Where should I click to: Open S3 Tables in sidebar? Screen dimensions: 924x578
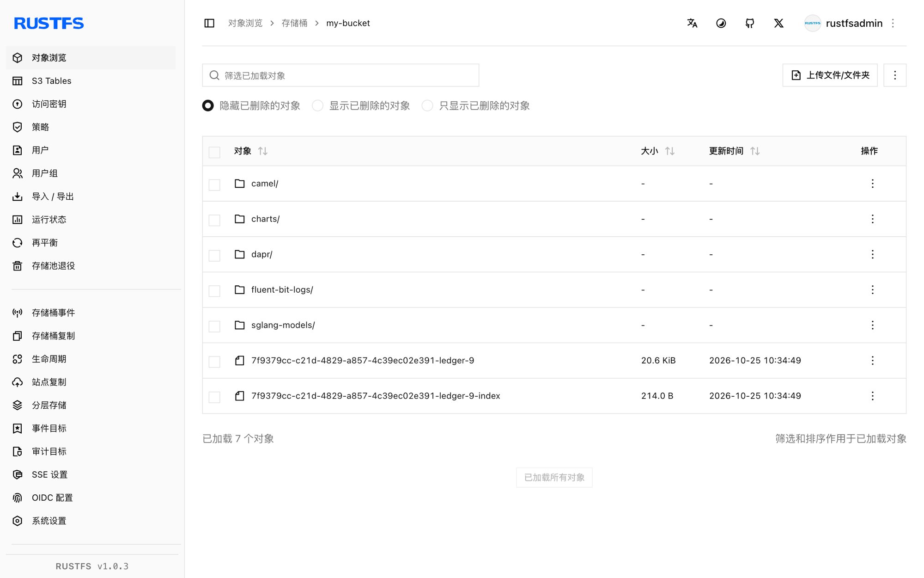point(91,81)
